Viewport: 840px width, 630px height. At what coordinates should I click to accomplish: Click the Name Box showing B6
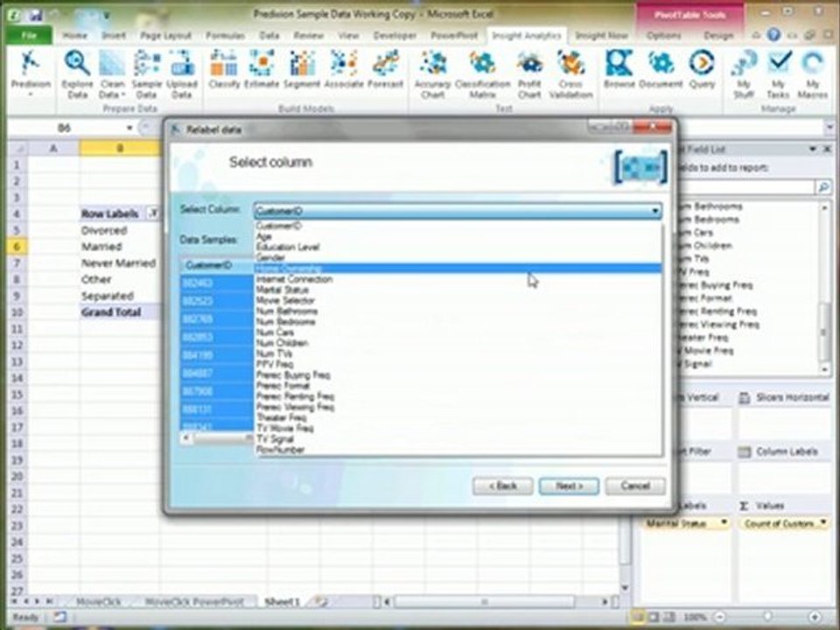64,128
